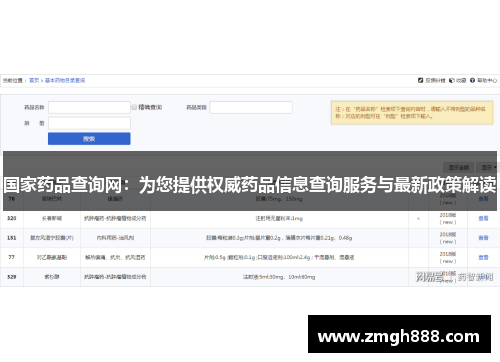The image size is (500, 362).
Task: Enable the 精确查询 checkbox
Action: tap(134, 107)
